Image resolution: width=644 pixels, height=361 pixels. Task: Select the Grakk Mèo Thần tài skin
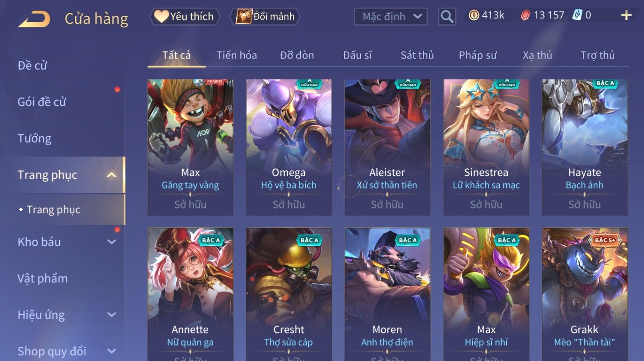[x=585, y=294]
